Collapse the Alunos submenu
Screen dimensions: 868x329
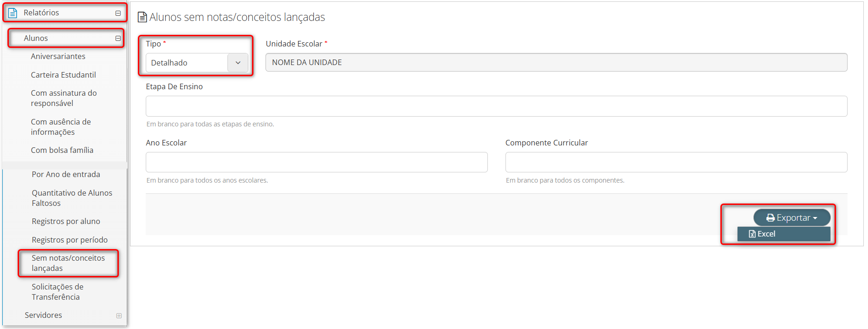(118, 38)
